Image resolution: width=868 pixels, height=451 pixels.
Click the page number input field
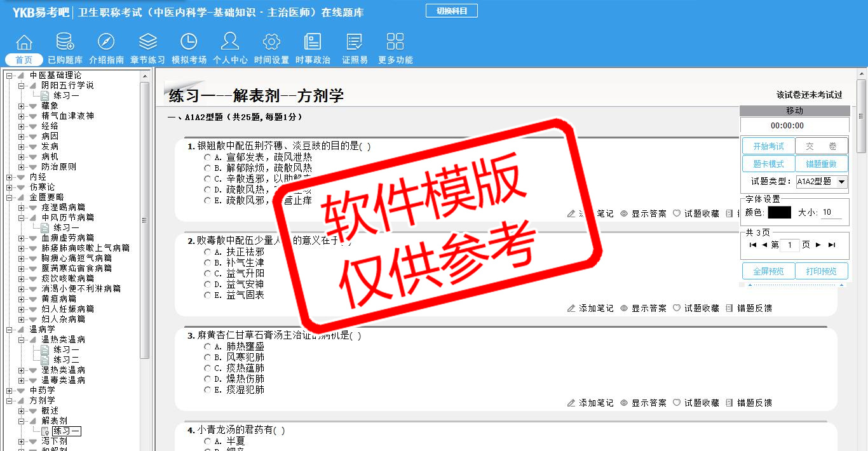(x=789, y=245)
